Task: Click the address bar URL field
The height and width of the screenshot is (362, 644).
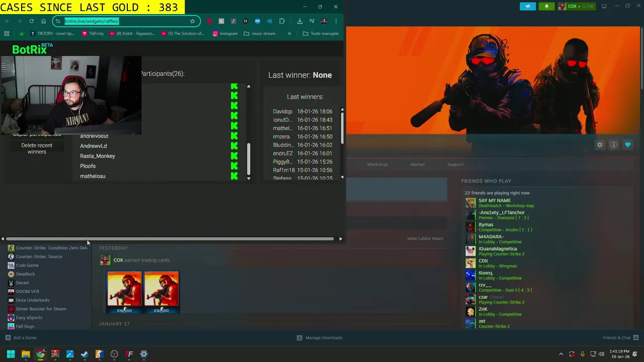Action: coord(126,21)
